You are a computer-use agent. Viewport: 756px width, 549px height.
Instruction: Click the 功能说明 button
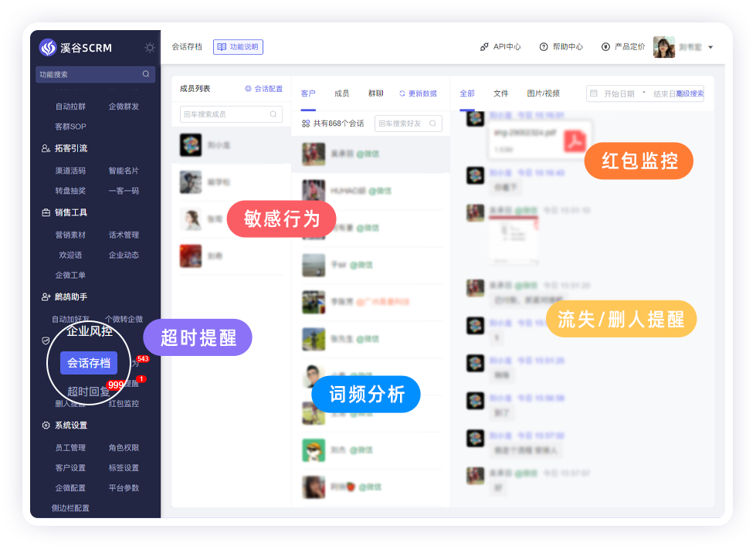(238, 47)
